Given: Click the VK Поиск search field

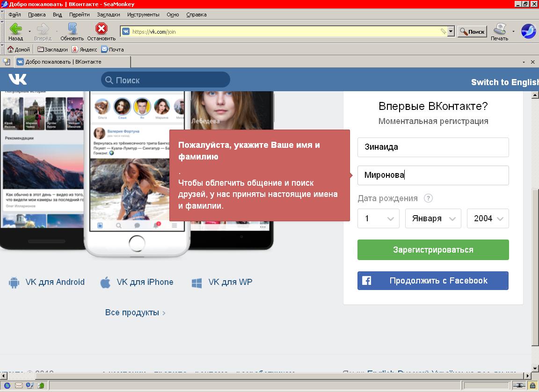Looking at the screenshot, I should point(165,80).
